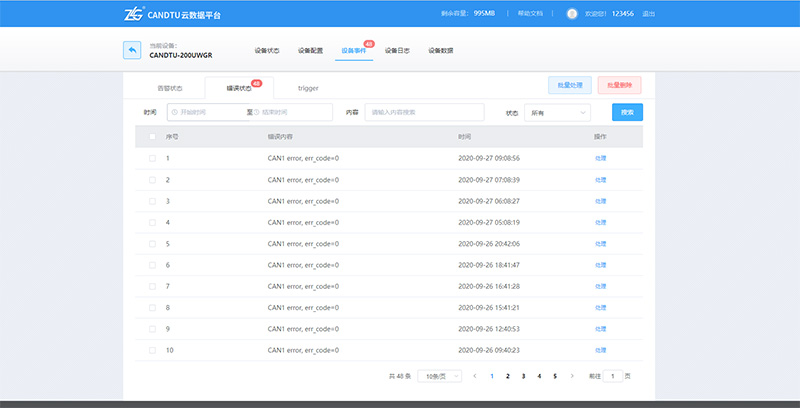Image resolution: width=800 pixels, height=408 pixels.
Task: Expand the 10条/页 page size dropdown
Action: pyautogui.click(x=439, y=376)
